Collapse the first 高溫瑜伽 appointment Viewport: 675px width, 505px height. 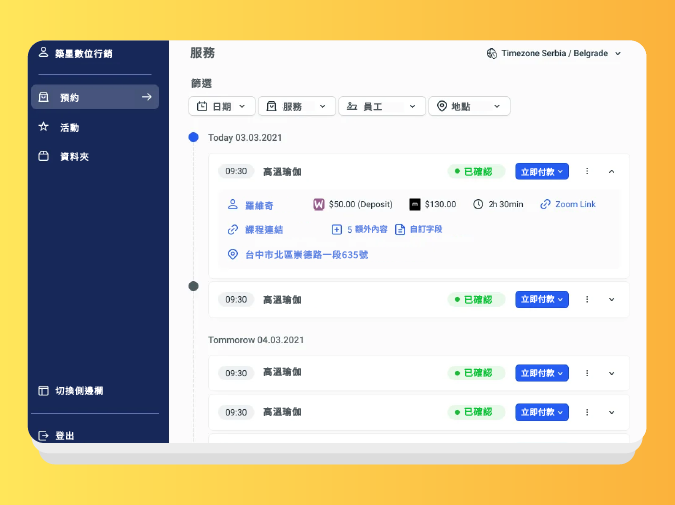[x=612, y=172]
